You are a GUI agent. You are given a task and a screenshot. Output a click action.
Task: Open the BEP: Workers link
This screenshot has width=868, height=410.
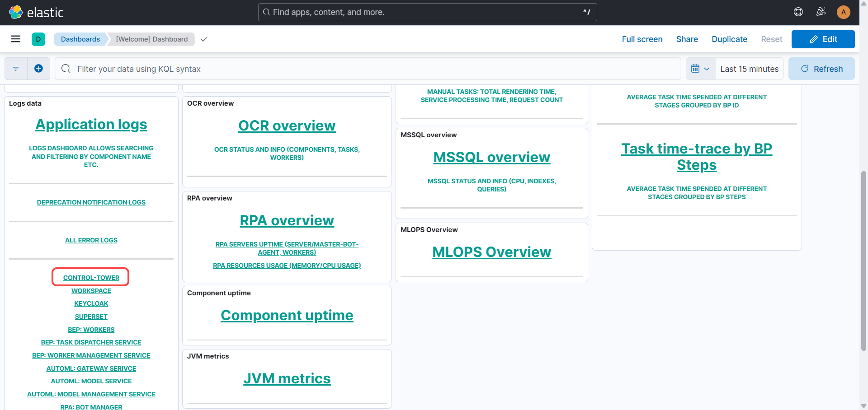(x=91, y=330)
